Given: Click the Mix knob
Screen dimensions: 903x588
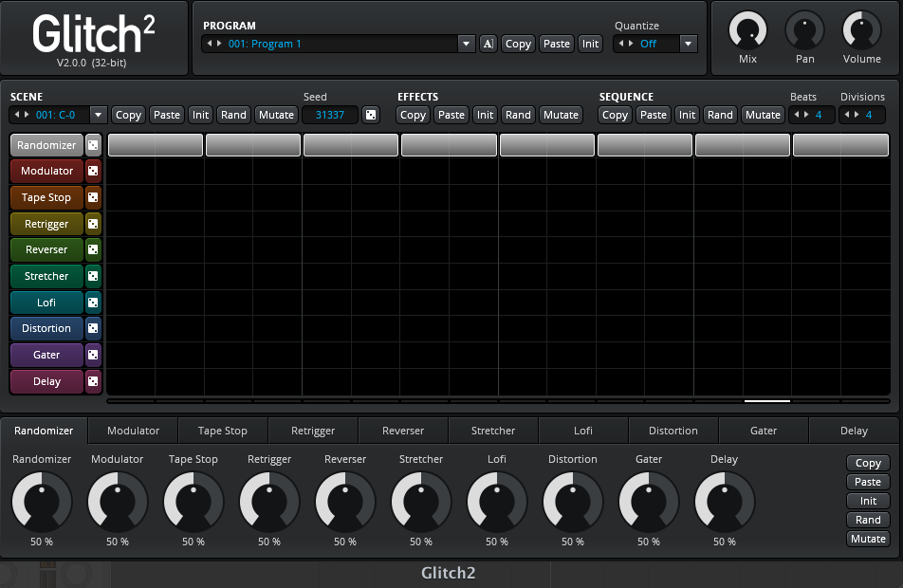Looking at the screenshot, I should tap(747, 30).
